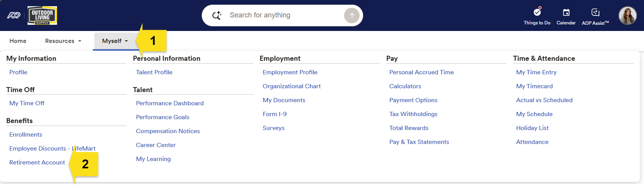Image resolution: width=644 pixels, height=185 pixels.
Task: Open My Timecard link
Action: pyautogui.click(x=534, y=86)
